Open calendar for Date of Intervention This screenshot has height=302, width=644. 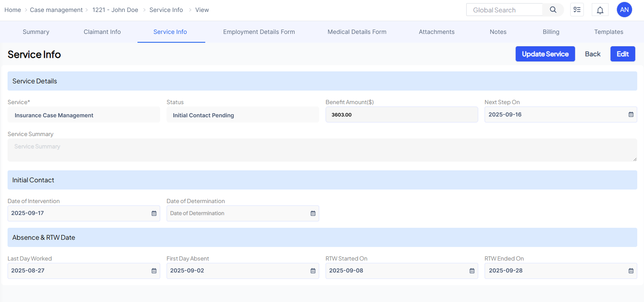154,213
